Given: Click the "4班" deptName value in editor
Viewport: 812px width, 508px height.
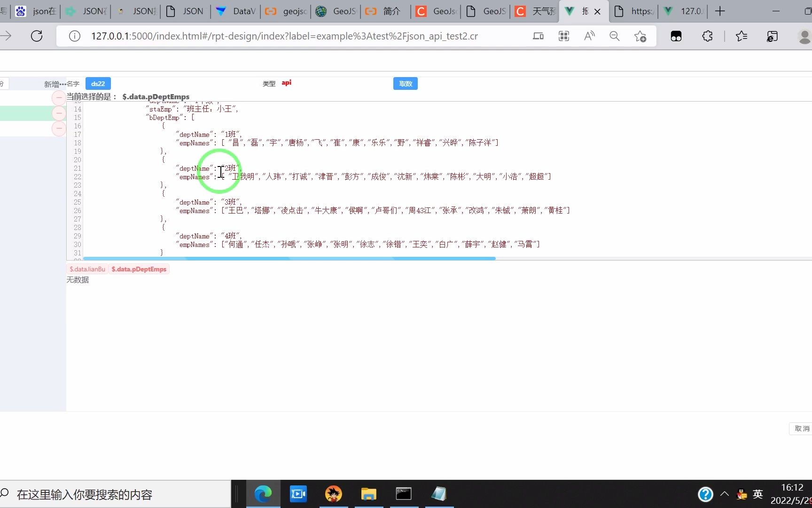Looking at the screenshot, I should (230, 236).
